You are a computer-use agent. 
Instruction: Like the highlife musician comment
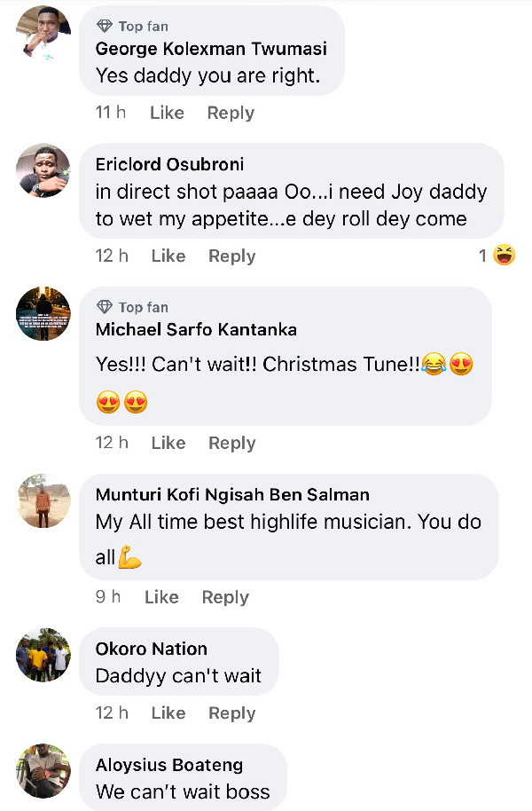[161, 597]
